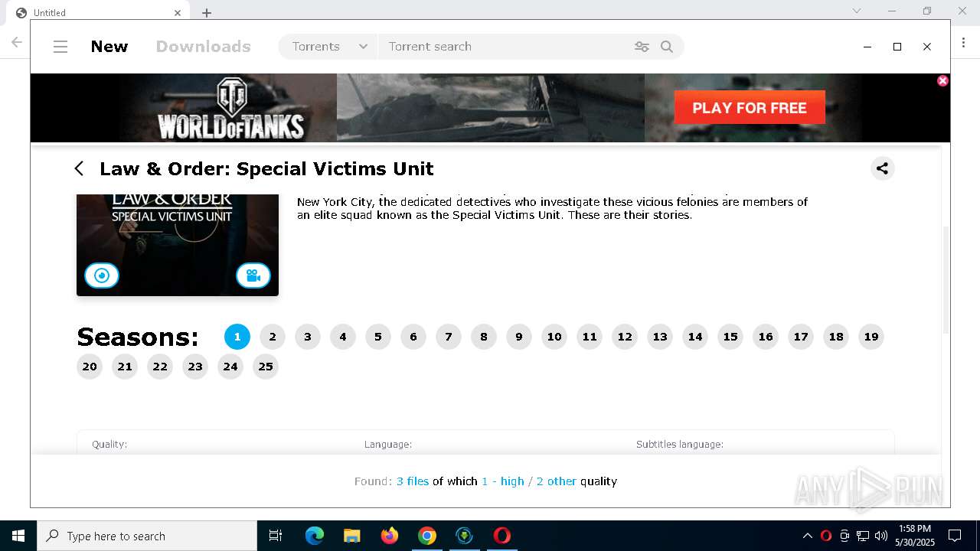Click the magnifier search icon
980x551 pixels.
(x=667, y=47)
